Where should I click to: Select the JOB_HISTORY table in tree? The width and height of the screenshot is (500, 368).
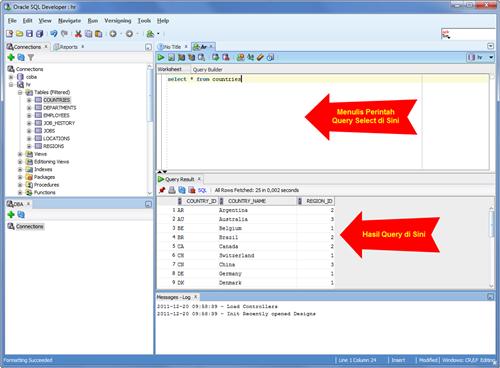(x=59, y=123)
